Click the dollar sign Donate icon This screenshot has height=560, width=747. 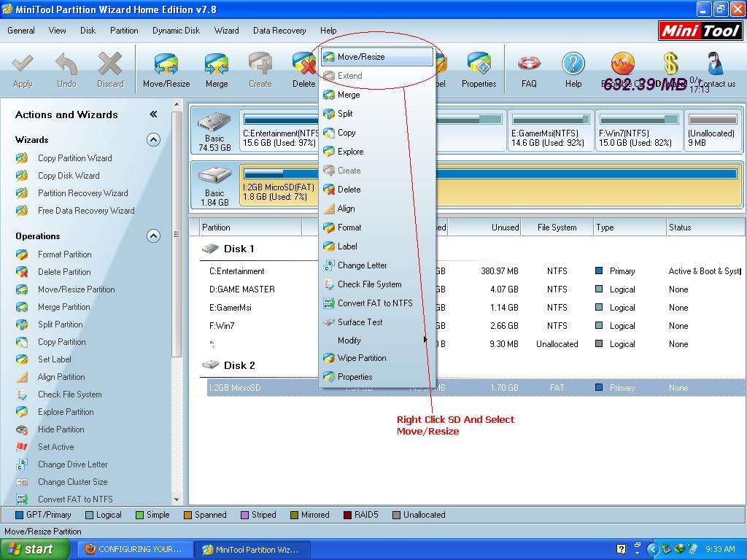tap(670, 64)
